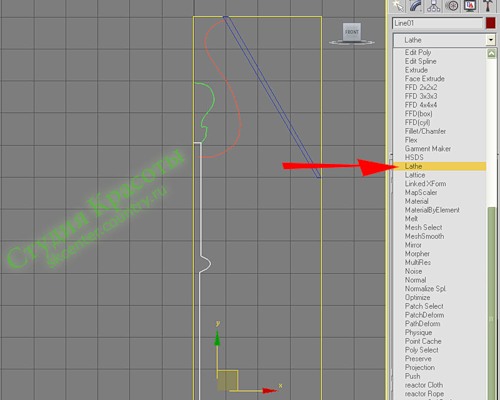Open the Hierarchy panel tab icon

434,5
